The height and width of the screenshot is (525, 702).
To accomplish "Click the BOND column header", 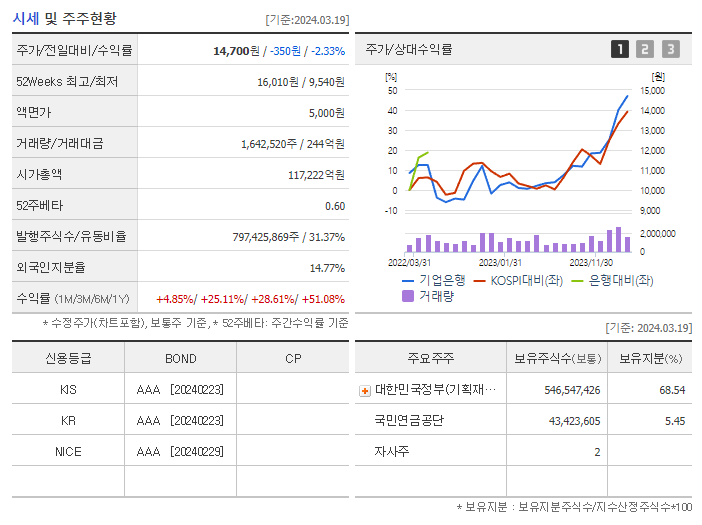I will pyautogui.click(x=181, y=359).
